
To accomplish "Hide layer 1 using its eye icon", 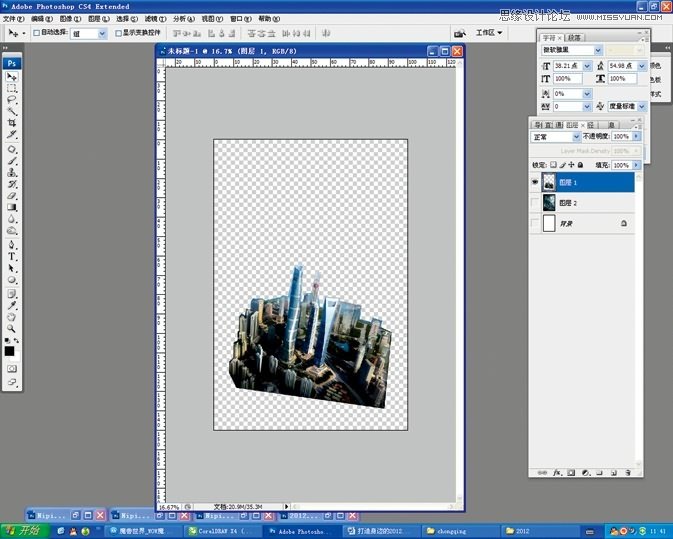I will pyautogui.click(x=535, y=182).
